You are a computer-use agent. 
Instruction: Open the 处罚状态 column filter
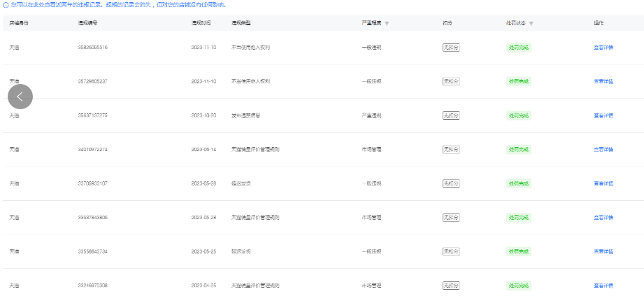tap(531, 24)
